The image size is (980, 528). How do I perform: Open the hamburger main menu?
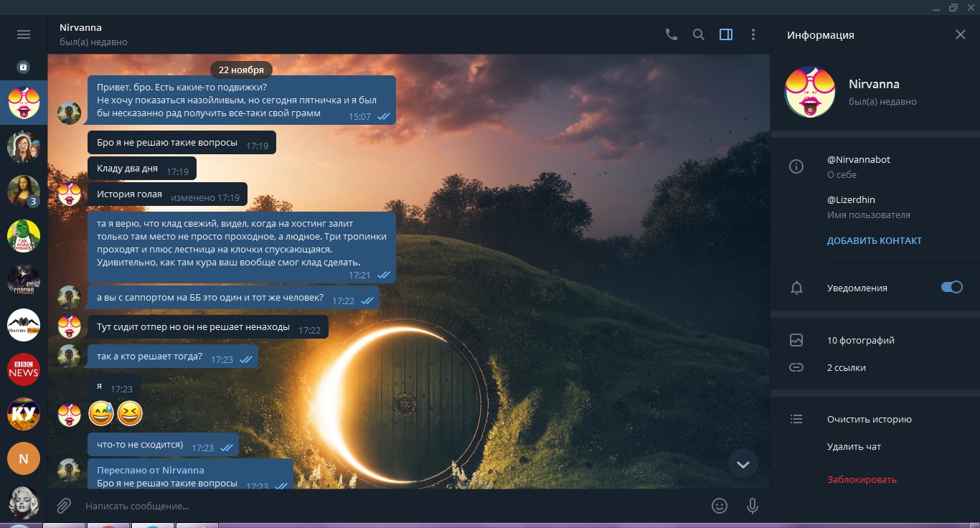pyautogui.click(x=24, y=34)
